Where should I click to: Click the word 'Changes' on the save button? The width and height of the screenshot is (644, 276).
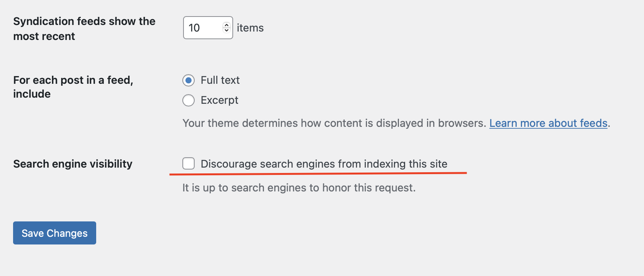67,233
